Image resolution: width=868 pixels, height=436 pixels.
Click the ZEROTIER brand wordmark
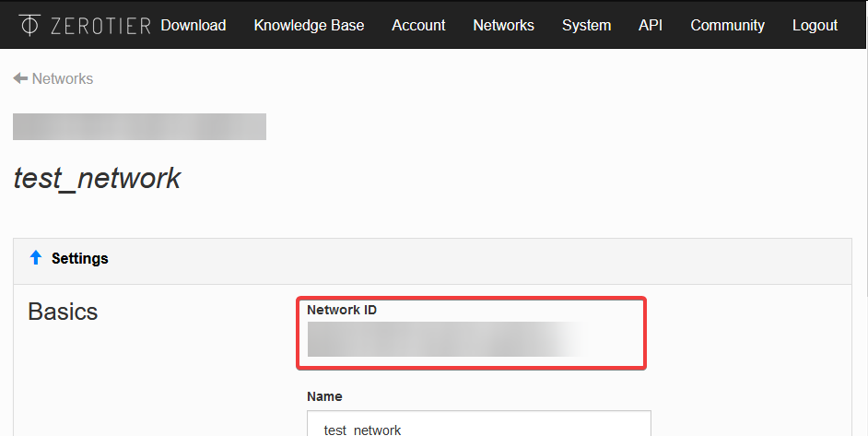tap(100, 26)
